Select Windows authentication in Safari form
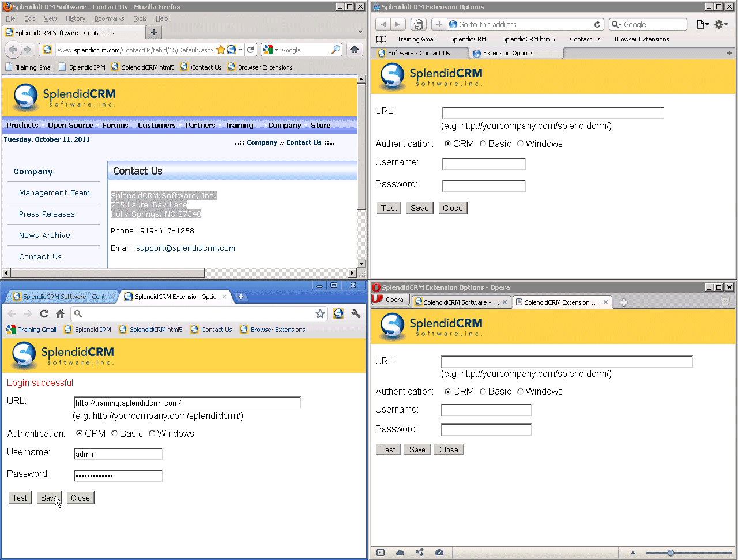 point(521,143)
